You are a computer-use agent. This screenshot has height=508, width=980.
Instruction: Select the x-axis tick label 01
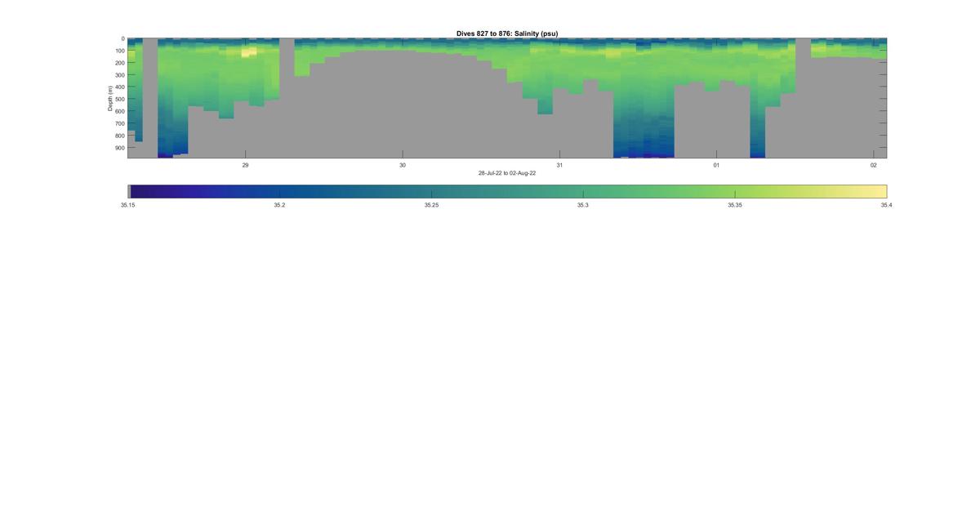pyautogui.click(x=716, y=165)
